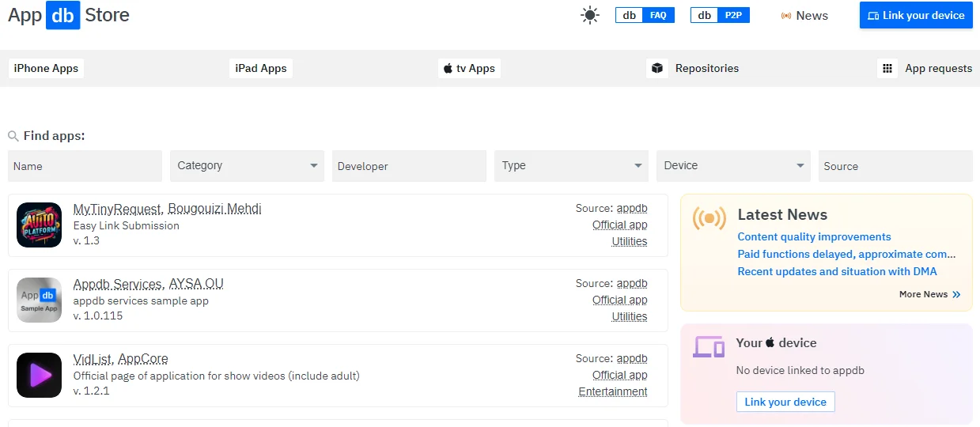Viewport: 980px width, 427px height.
Task: Click Easy Link Submission description
Action: pos(127,225)
